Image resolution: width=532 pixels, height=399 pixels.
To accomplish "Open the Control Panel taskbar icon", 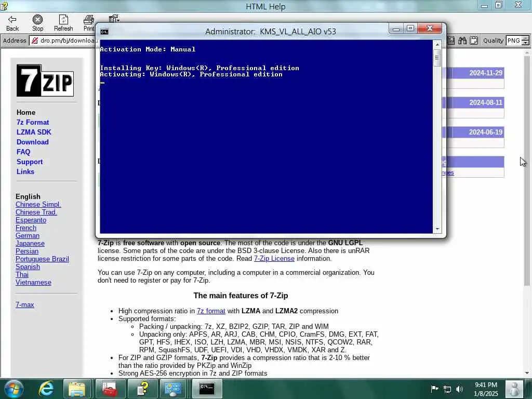I will tap(172, 389).
